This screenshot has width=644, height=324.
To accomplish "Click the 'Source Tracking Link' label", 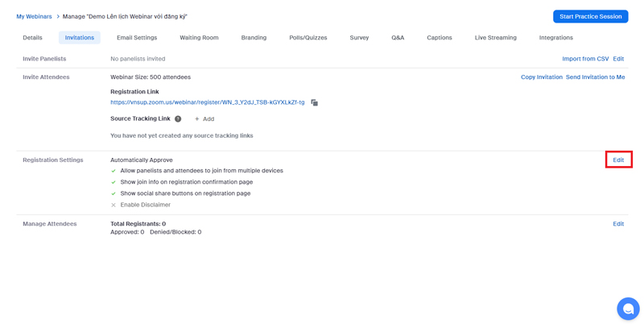I will pyautogui.click(x=140, y=118).
